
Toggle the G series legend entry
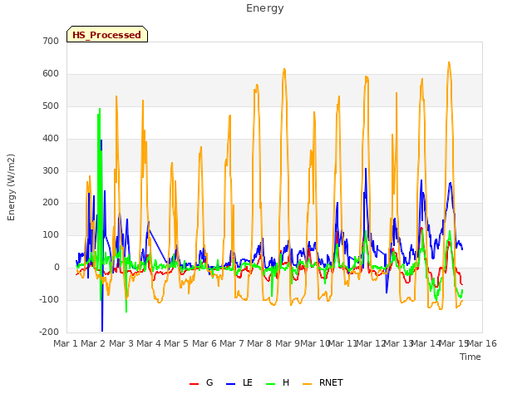coord(201,382)
